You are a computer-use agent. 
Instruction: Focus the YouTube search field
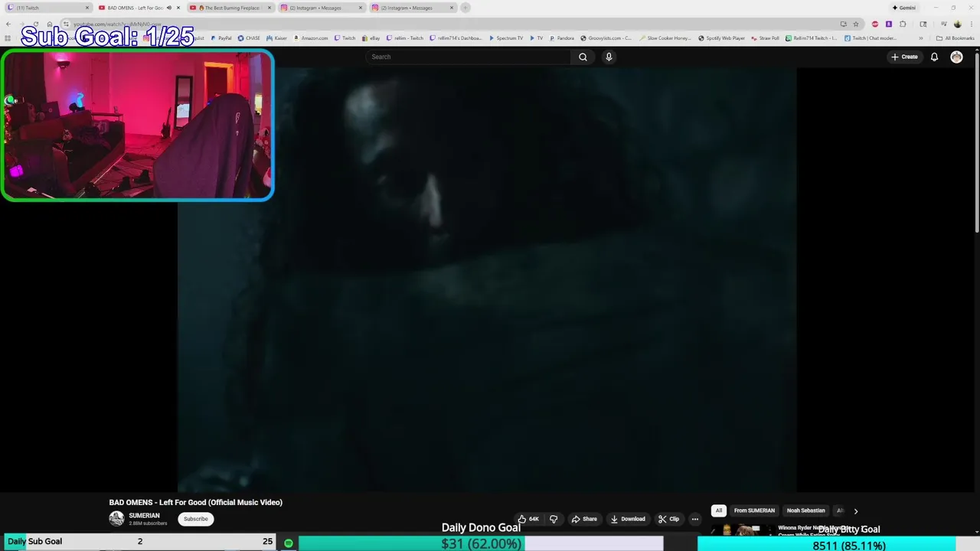(469, 57)
